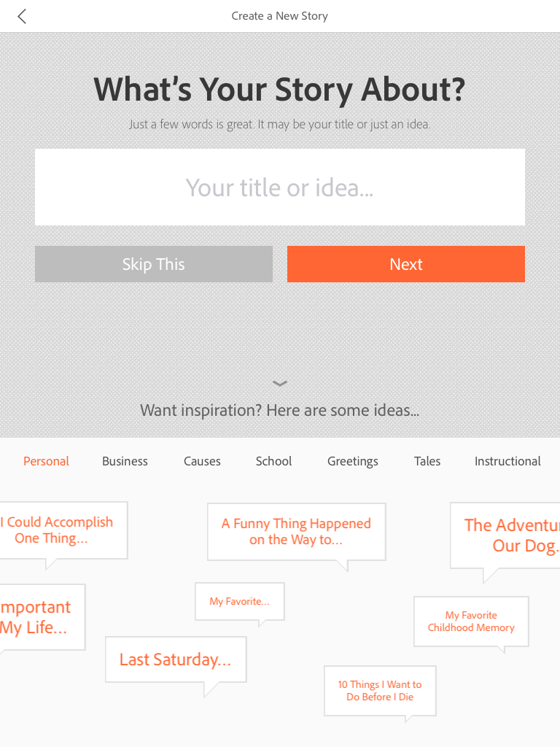Open the Causes category tab
The image size is (560, 747).
(x=202, y=461)
